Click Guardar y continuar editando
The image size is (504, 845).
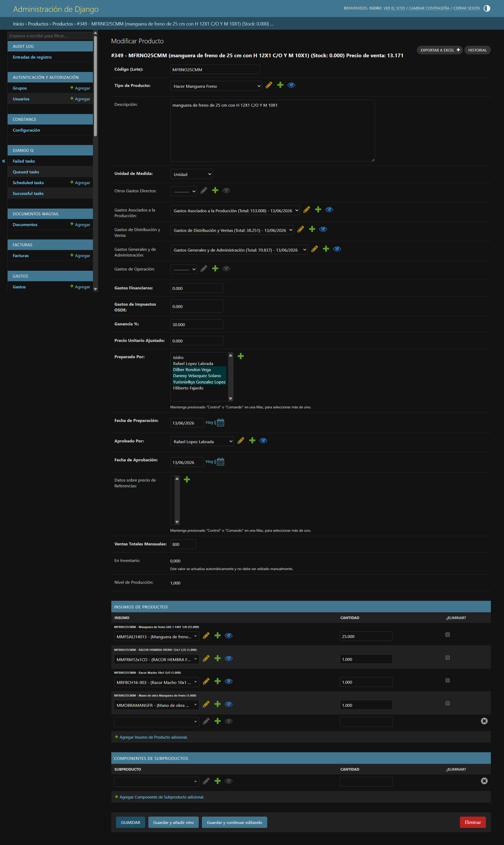coord(234,822)
